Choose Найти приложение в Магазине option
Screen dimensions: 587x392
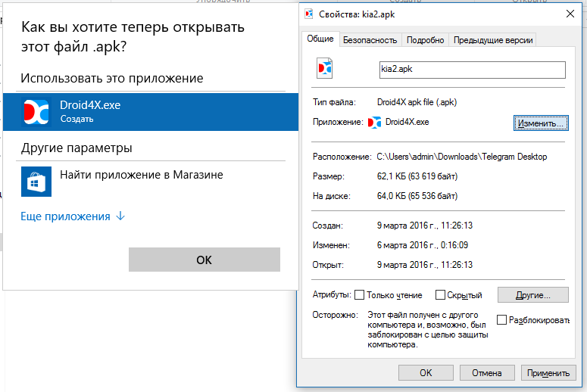click(151, 182)
